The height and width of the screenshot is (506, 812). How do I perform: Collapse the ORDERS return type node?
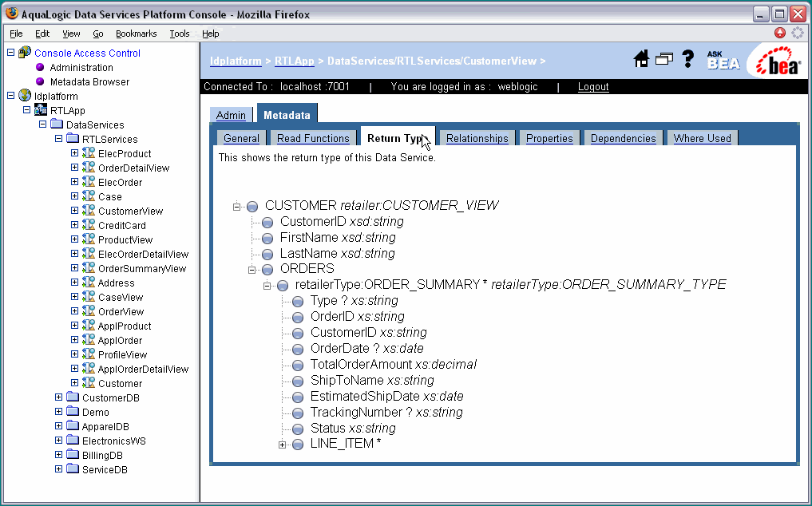[252, 269]
